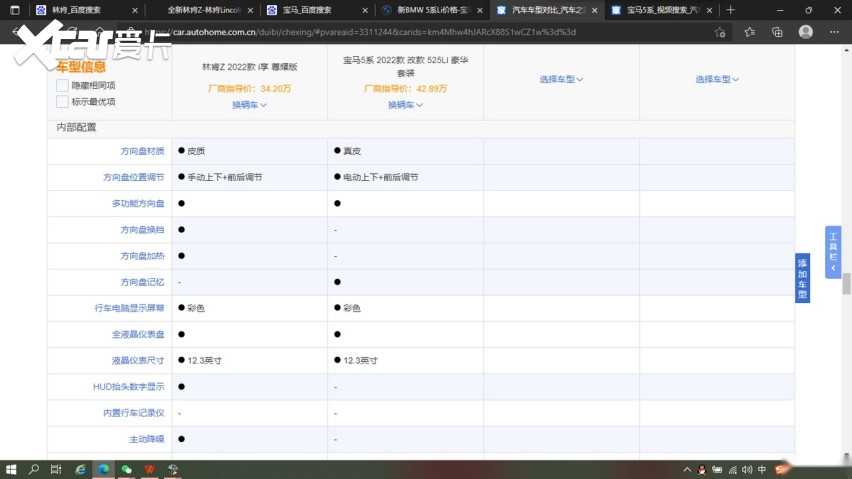This screenshot has height=479, width=852.
Task: Select 林肯Z 2022款 i享 尊耀版 title
Action: (x=249, y=67)
